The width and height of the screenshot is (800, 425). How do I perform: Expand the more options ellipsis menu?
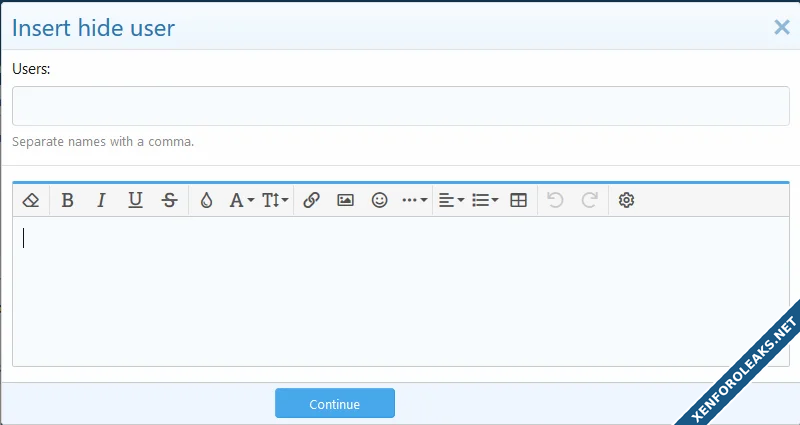[x=414, y=200]
